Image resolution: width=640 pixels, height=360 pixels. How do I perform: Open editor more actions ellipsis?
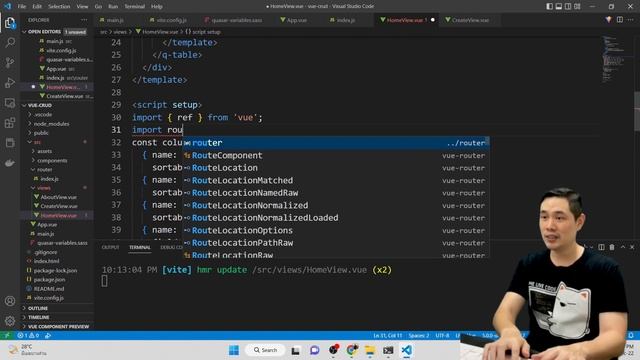[x=631, y=20]
